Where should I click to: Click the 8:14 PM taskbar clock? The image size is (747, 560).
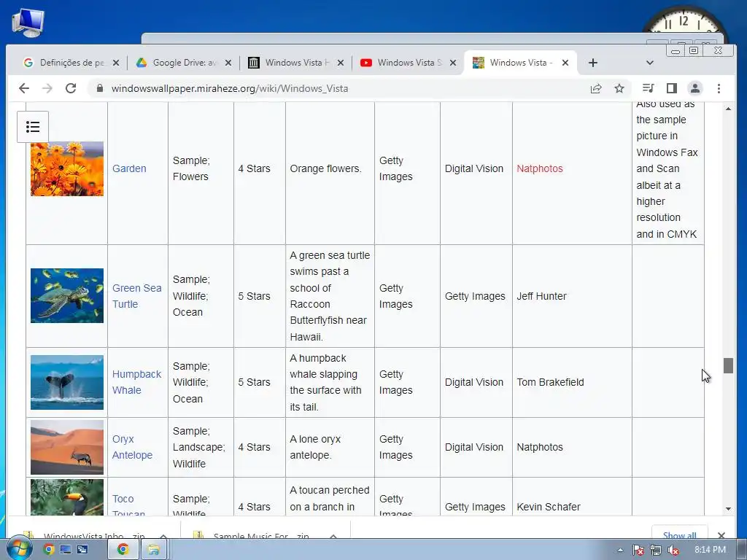[710, 550]
